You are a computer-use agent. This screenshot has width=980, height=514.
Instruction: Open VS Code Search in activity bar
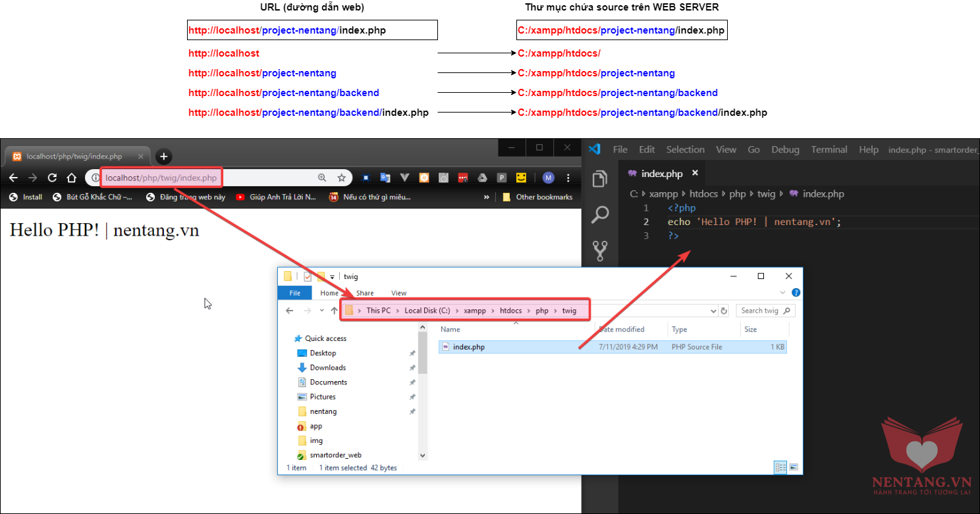click(x=600, y=214)
